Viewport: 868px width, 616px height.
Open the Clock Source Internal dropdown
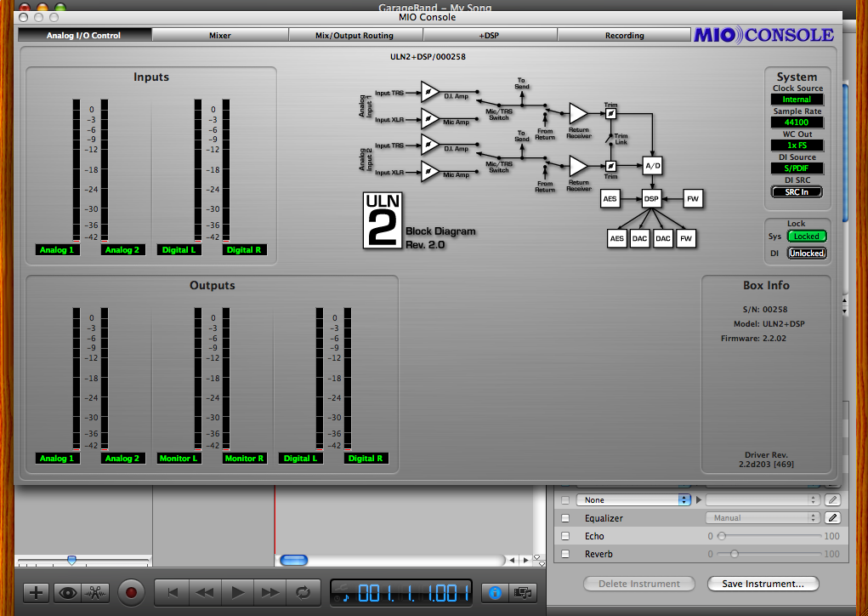pos(797,100)
